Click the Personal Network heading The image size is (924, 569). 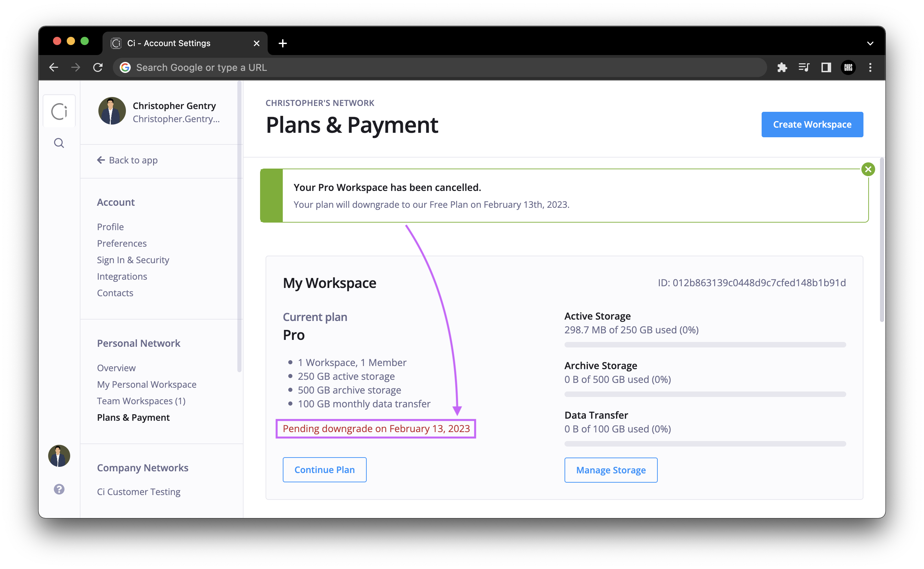[138, 343]
